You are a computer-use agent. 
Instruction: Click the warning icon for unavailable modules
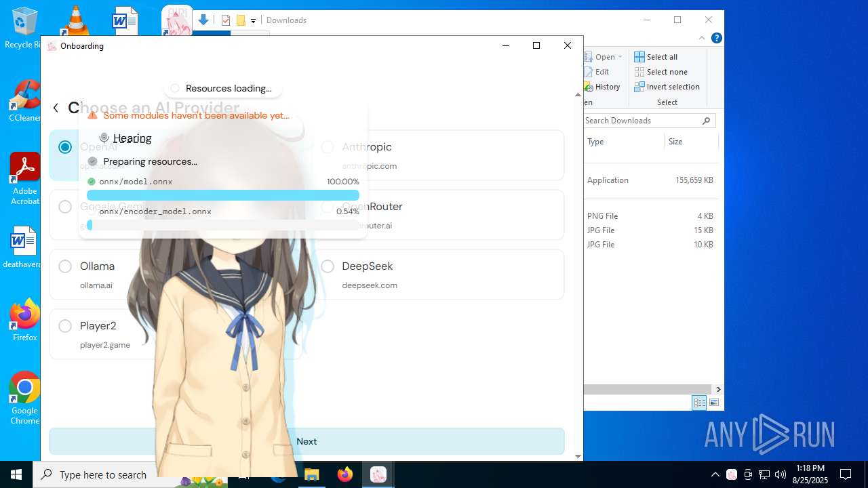93,115
